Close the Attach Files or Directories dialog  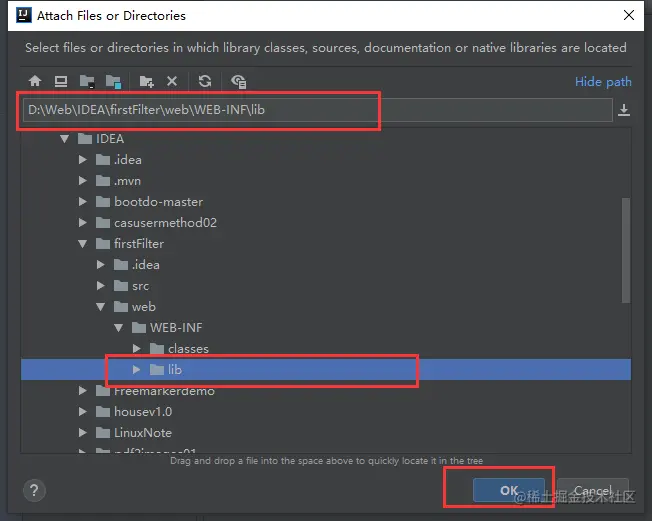pos(629,15)
